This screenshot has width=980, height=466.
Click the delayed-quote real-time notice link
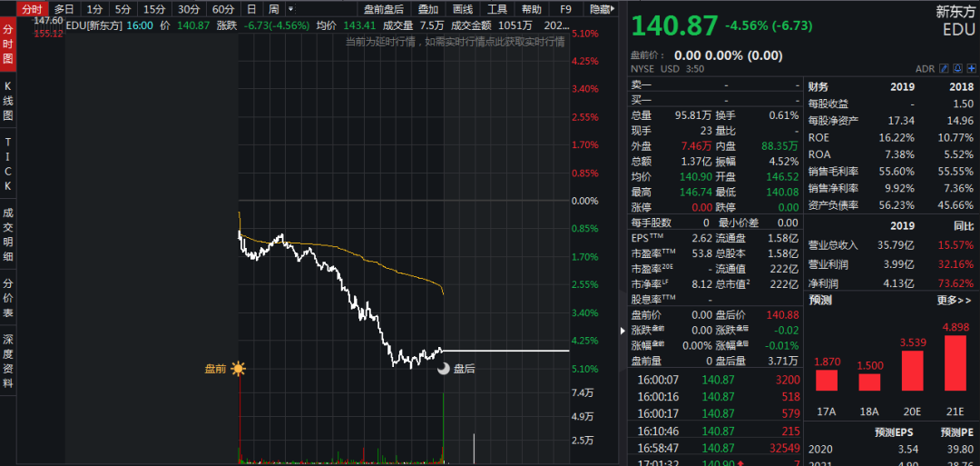coord(455,42)
